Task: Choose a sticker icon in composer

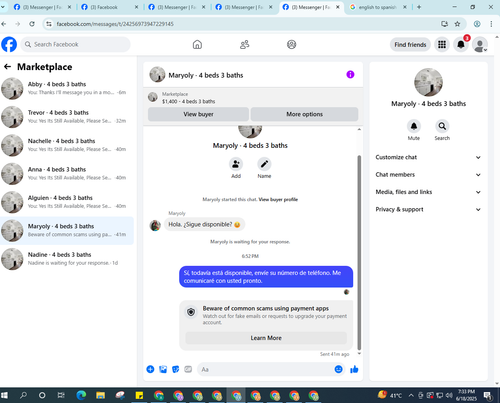Action: 176,369
